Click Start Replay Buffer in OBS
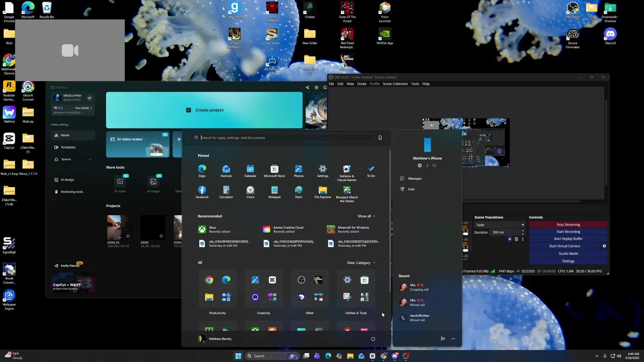The width and height of the screenshot is (644, 362). (x=568, y=239)
